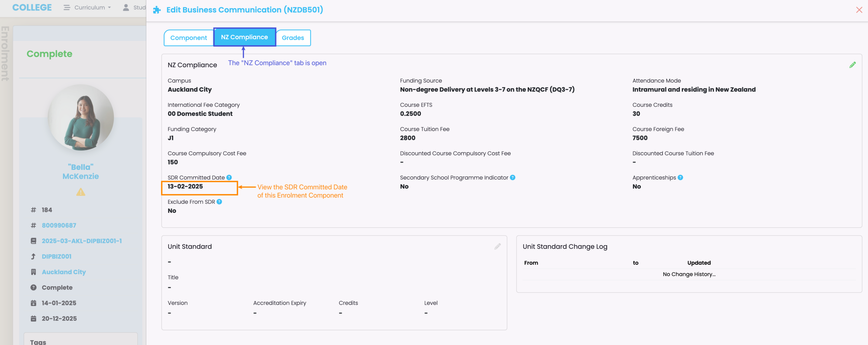Image resolution: width=868 pixels, height=345 pixels.
Task: Open the 2025-03-AKL-DIPBIZ001-1 intake link
Action: point(82,241)
